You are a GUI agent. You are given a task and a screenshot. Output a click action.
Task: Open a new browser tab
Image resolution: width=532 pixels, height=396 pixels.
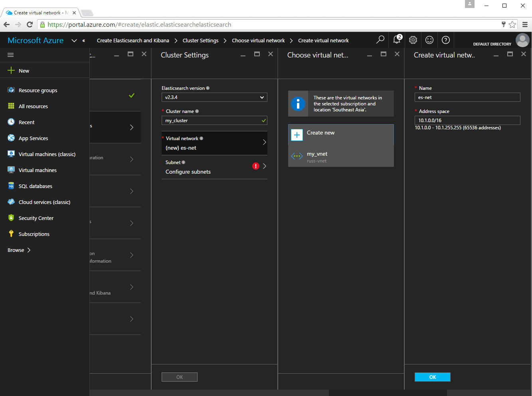tap(87, 13)
